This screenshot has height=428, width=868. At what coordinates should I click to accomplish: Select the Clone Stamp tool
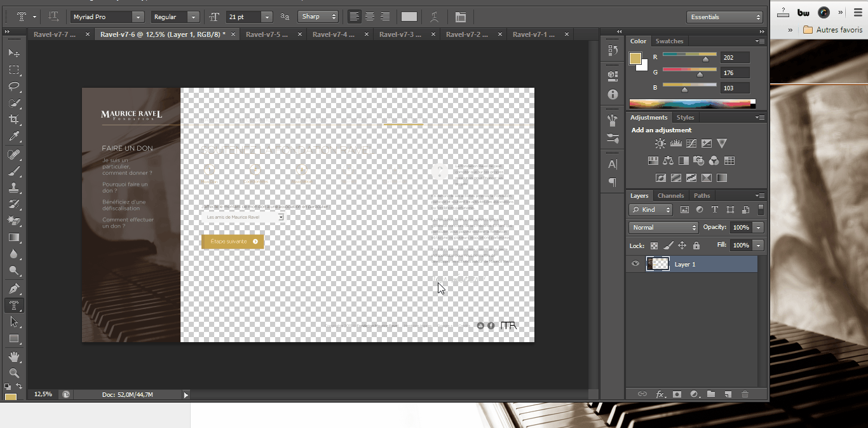tap(14, 188)
